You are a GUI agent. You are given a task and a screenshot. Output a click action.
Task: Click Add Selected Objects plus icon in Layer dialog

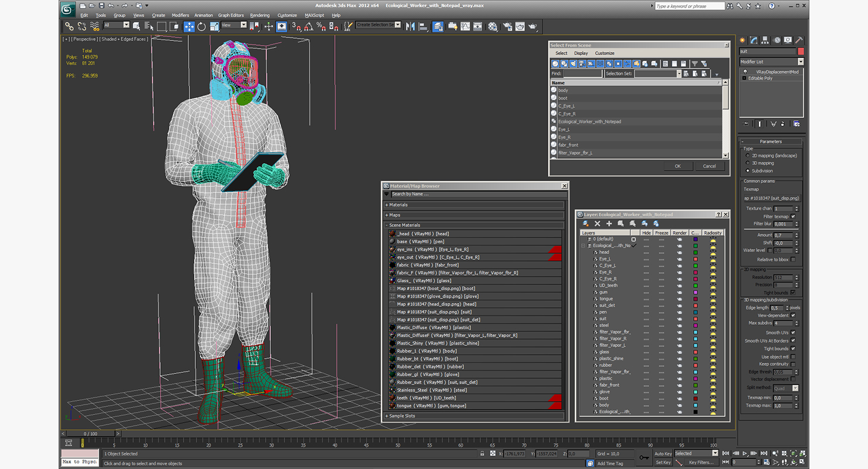tap(609, 223)
